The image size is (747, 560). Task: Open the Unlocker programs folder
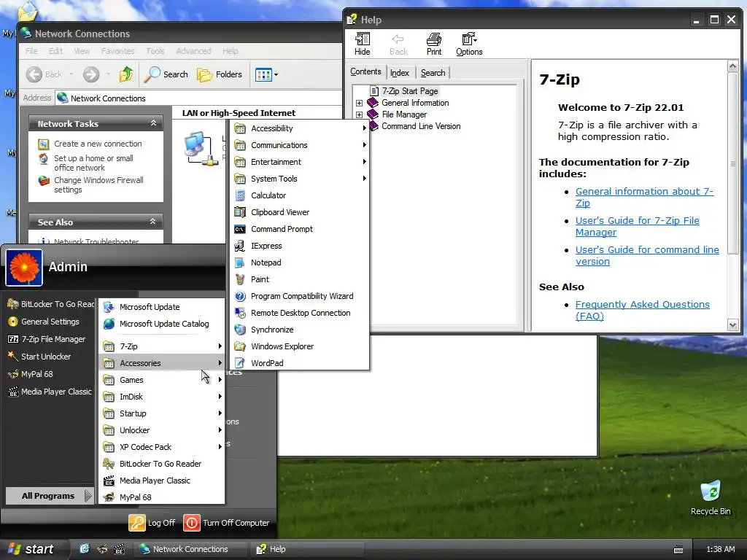coord(161,430)
